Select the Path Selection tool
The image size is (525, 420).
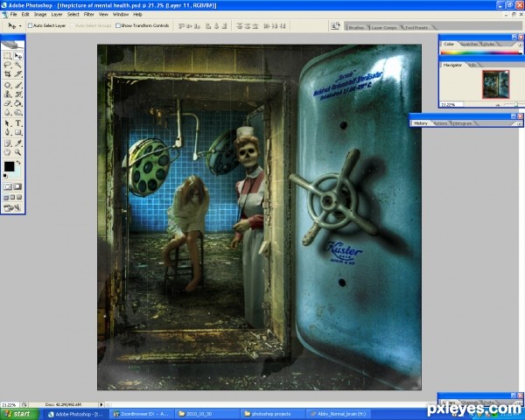(x=8, y=123)
